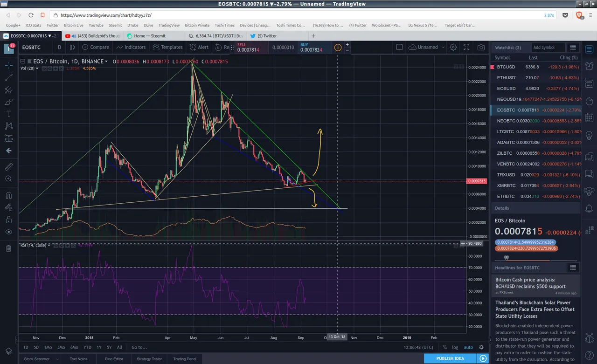Select the back arrow icon tool
This screenshot has width=597, height=364.
[x=8, y=151]
